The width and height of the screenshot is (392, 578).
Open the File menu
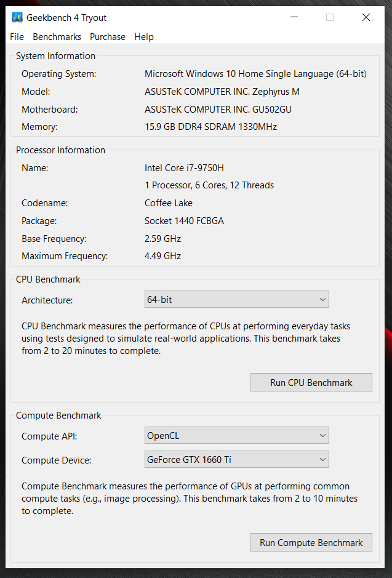(x=17, y=37)
